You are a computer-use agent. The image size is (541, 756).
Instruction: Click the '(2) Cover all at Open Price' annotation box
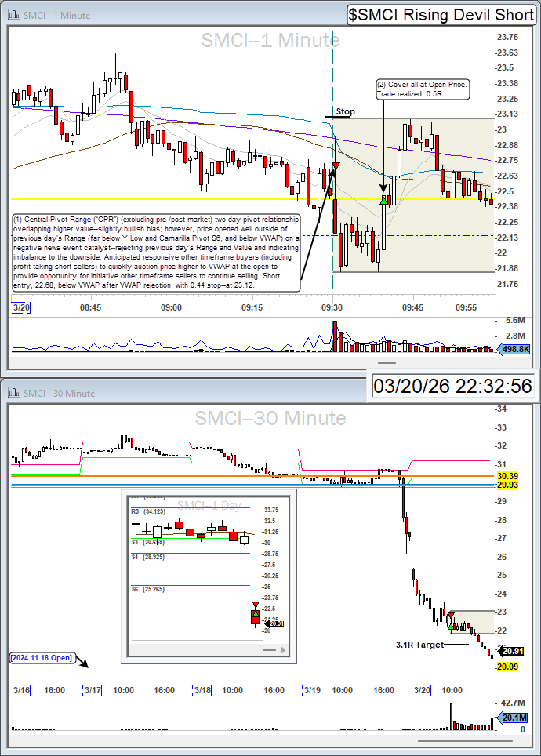(x=423, y=89)
